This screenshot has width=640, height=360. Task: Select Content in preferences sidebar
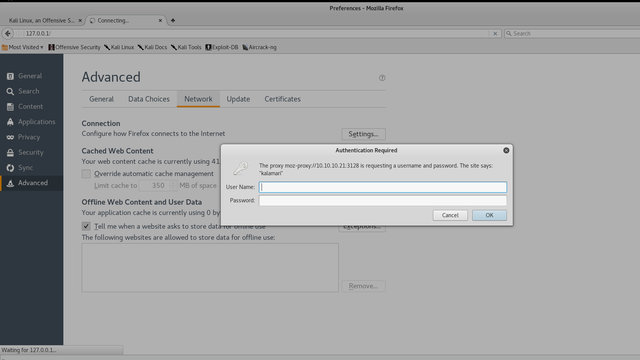click(31, 107)
